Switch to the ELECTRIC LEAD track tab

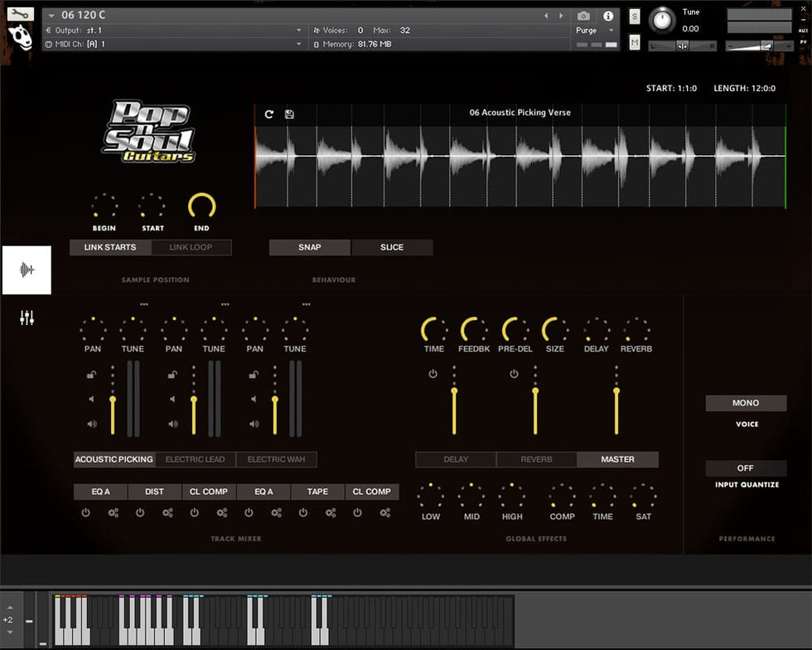pyautogui.click(x=195, y=459)
